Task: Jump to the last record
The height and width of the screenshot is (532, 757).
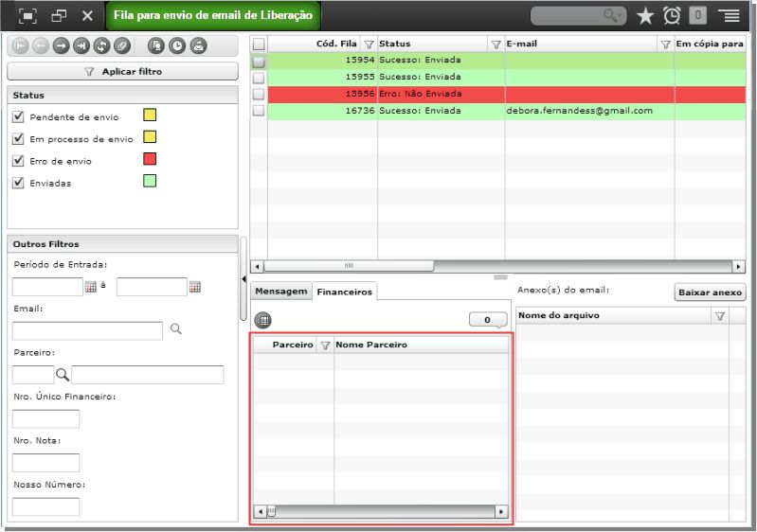Action: point(81,45)
